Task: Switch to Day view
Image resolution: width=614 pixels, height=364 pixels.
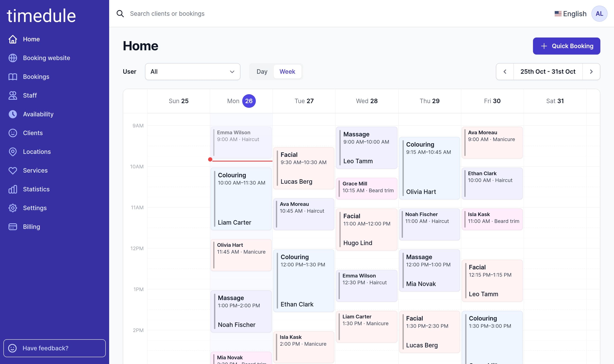Action: (x=262, y=72)
